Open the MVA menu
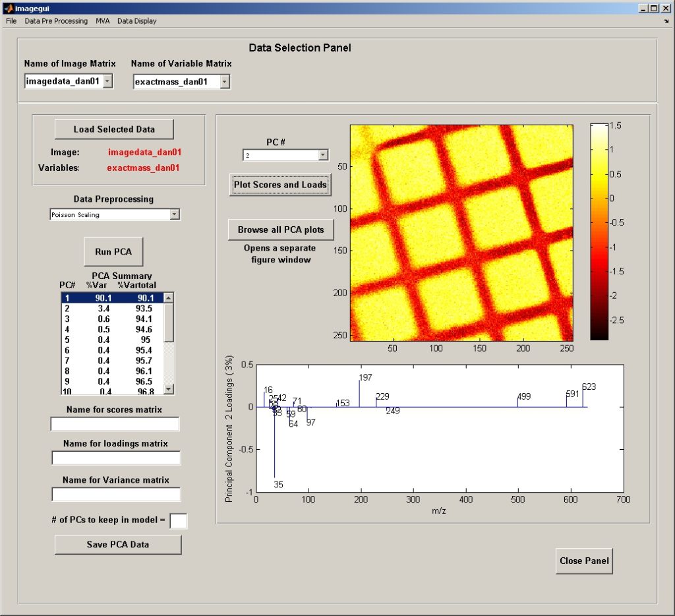This screenshot has width=675, height=616. (x=102, y=21)
